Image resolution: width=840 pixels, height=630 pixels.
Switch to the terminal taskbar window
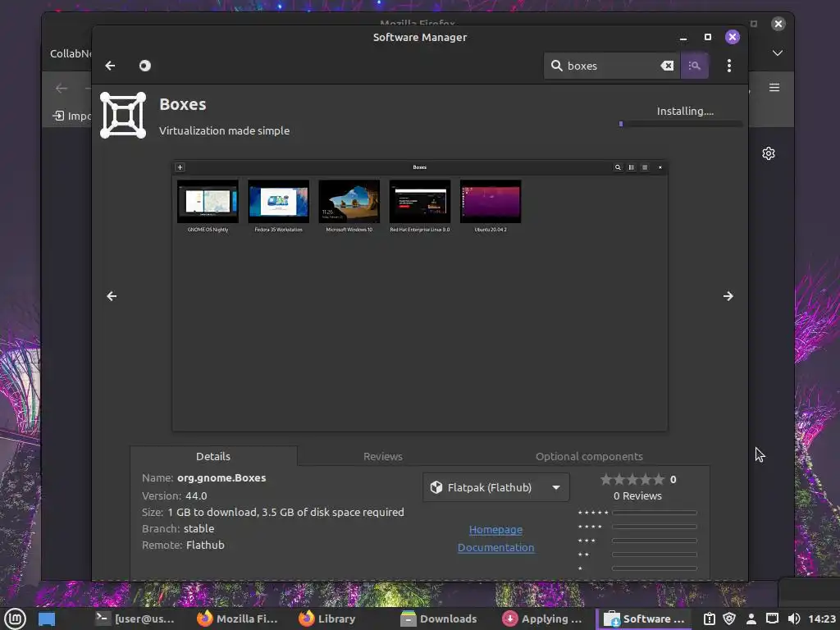(x=135, y=619)
